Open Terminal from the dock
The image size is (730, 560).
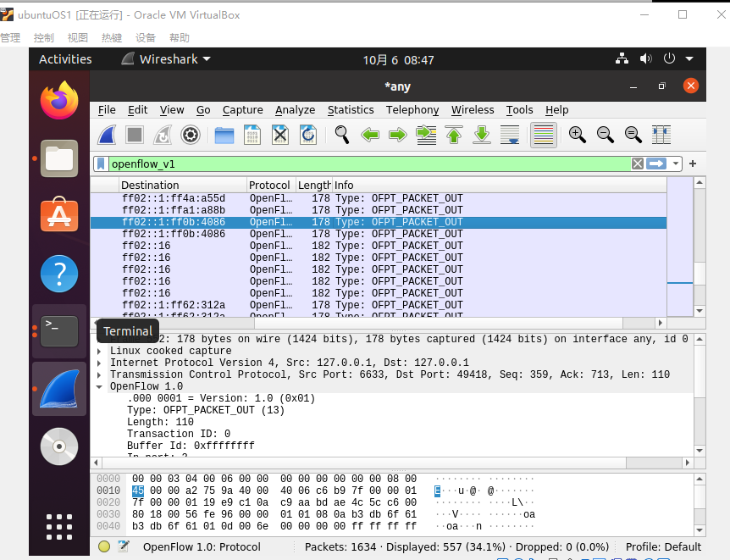click(59, 331)
